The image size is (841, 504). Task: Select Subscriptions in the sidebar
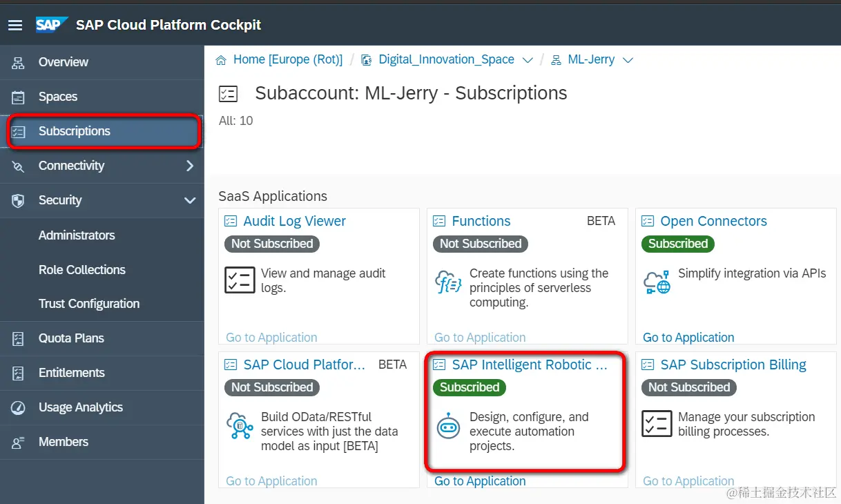[102, 132]
